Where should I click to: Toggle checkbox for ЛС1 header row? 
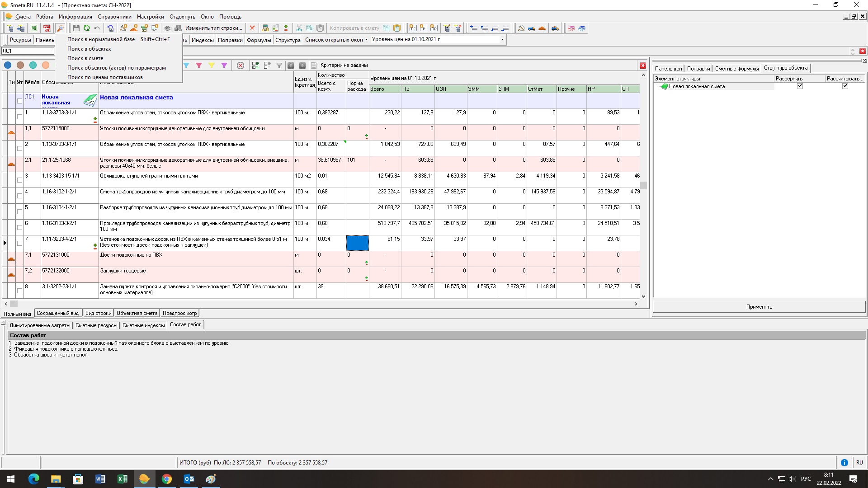pyautogui.click(x=19, y=101)
